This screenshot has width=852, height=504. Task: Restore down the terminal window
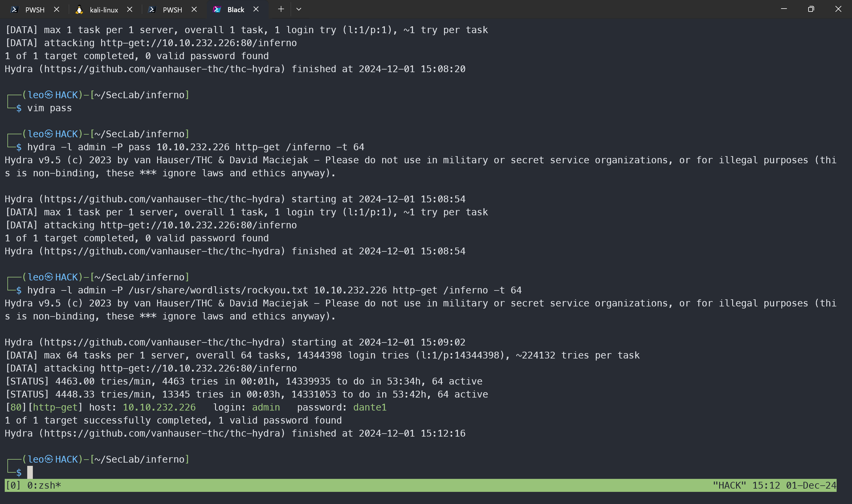pos(811,9)
